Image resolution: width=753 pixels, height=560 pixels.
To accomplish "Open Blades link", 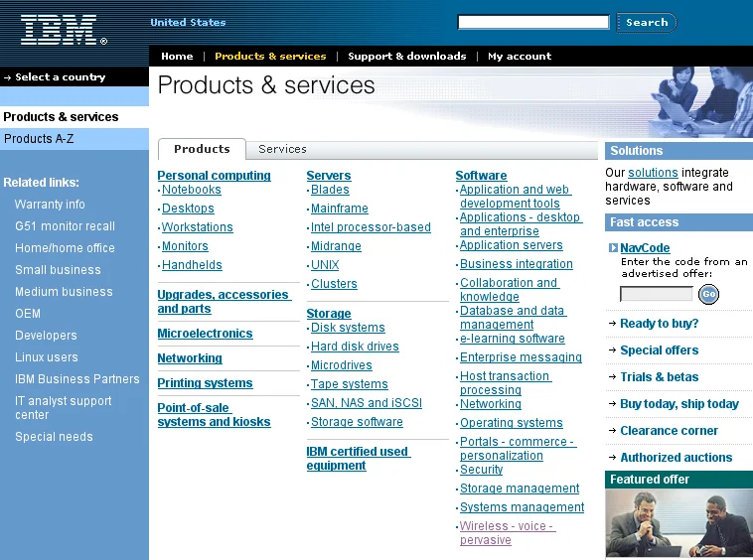I will (330, 190).
